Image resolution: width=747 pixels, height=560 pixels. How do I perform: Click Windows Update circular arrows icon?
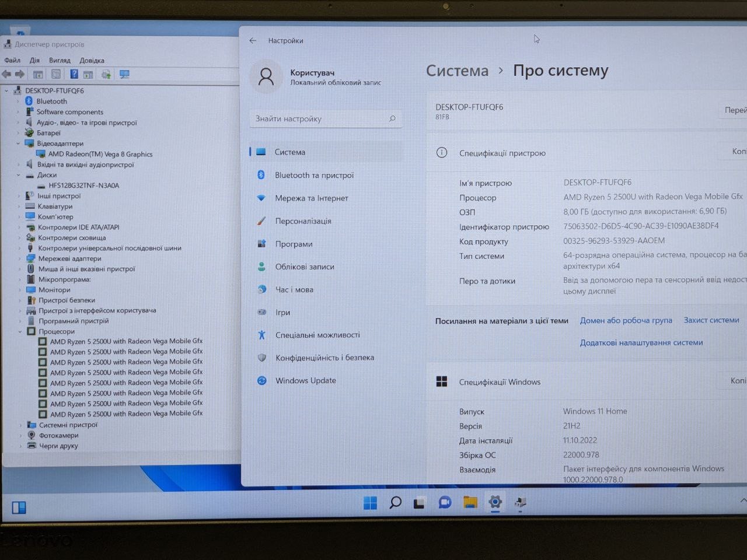pyautogui.click(x=262, y=380)
